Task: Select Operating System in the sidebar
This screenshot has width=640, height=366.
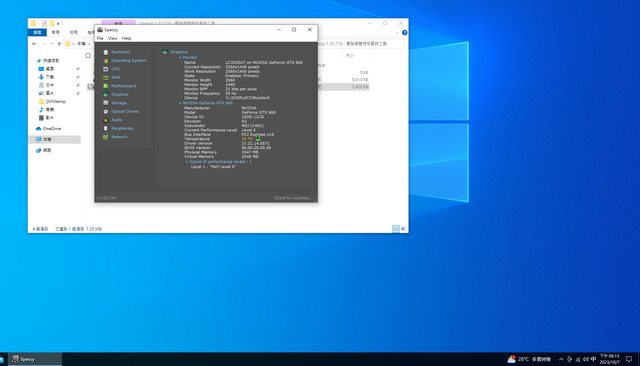Action: tap(129, 60)
